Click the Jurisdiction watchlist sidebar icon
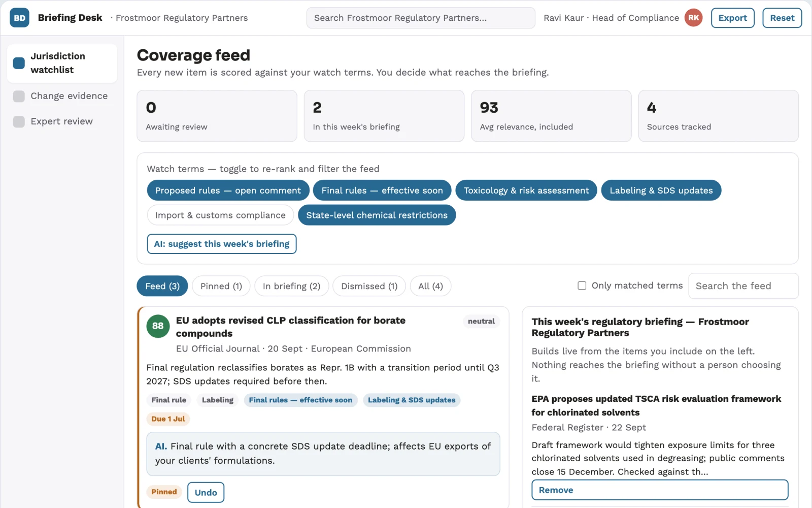The image size is (812, 508). pos(19,63)
